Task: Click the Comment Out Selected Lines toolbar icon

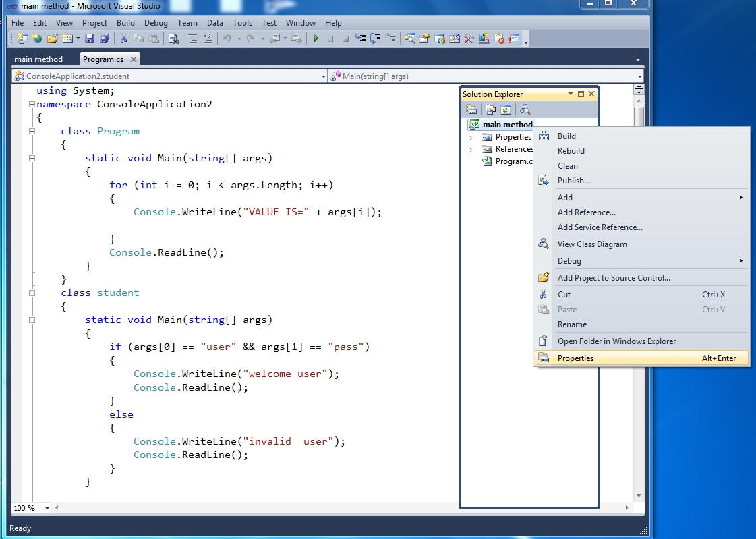Action: pyautogui.click(x=194, y=38)
